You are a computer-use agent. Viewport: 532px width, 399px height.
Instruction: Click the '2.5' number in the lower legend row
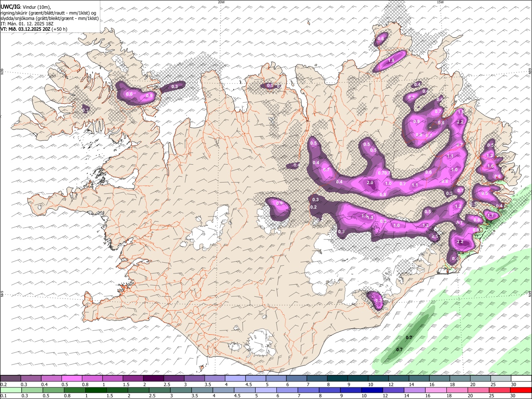(151, 397)
